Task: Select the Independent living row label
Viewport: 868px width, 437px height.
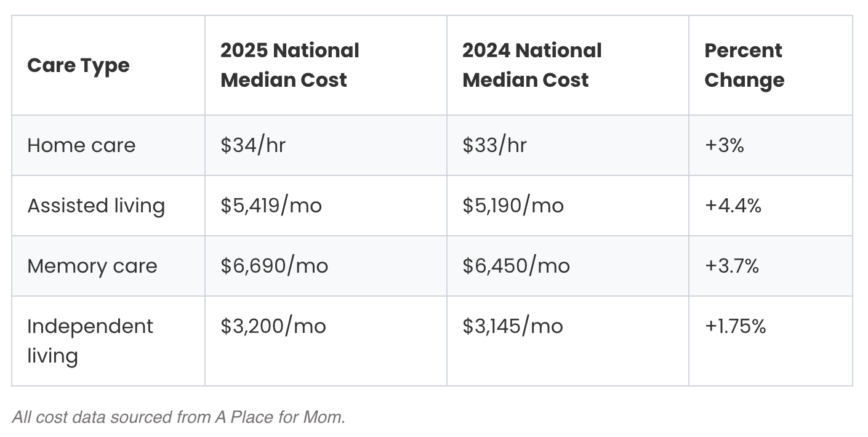Action: tap(90, 340)
